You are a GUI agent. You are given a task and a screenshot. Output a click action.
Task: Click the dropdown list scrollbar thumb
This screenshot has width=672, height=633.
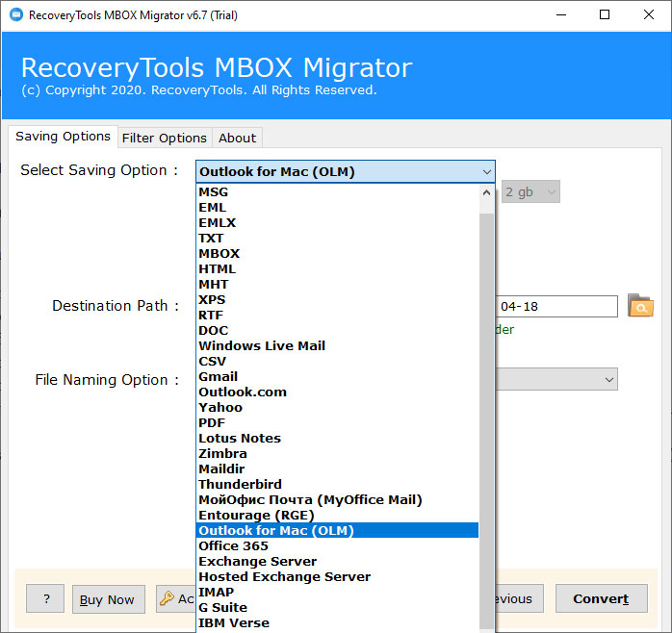(x=486, y=420)
